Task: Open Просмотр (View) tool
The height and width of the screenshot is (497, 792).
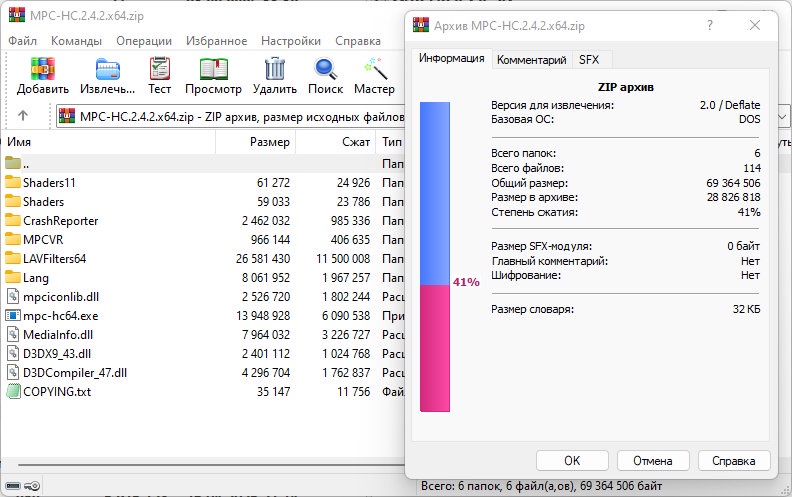Action: (213, 69)
